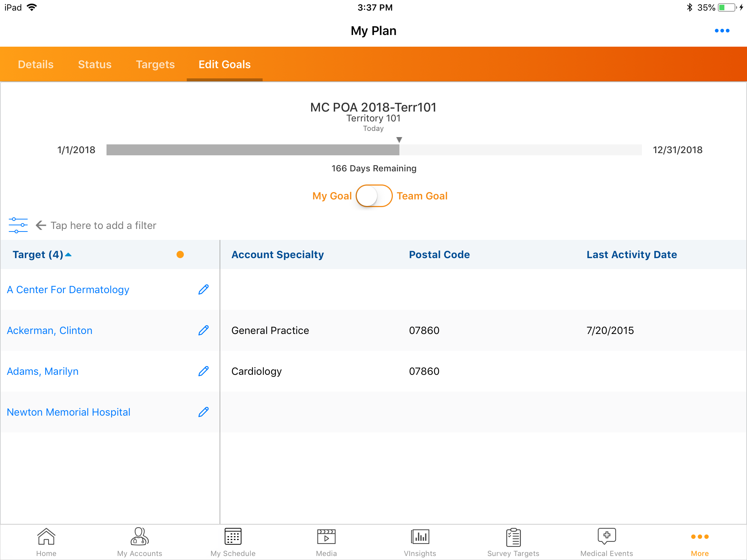Expand More options in bottom bar
The image size is (747, 560).
tap(699, 541)
